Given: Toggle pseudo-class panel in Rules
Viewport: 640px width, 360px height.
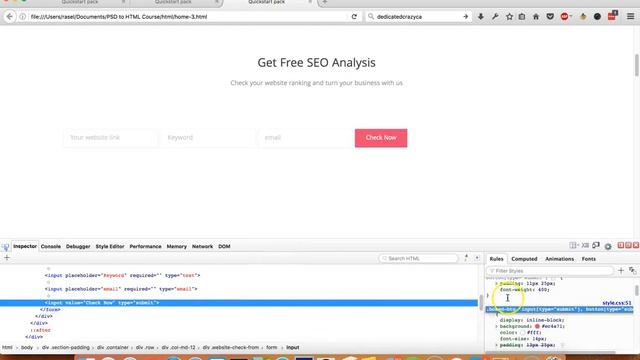Looking at the screenshot, I should pos(632,271).
